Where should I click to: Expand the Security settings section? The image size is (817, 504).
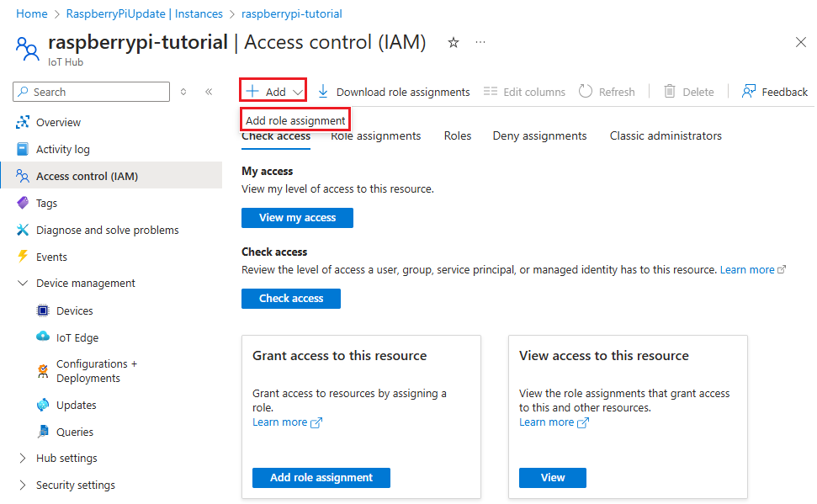click(x=23, y=485)
